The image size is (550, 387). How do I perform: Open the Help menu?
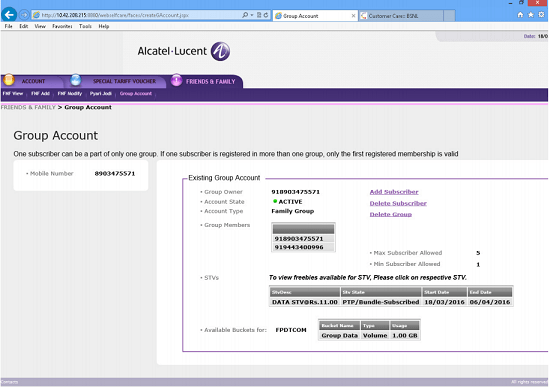coord(103,26)
